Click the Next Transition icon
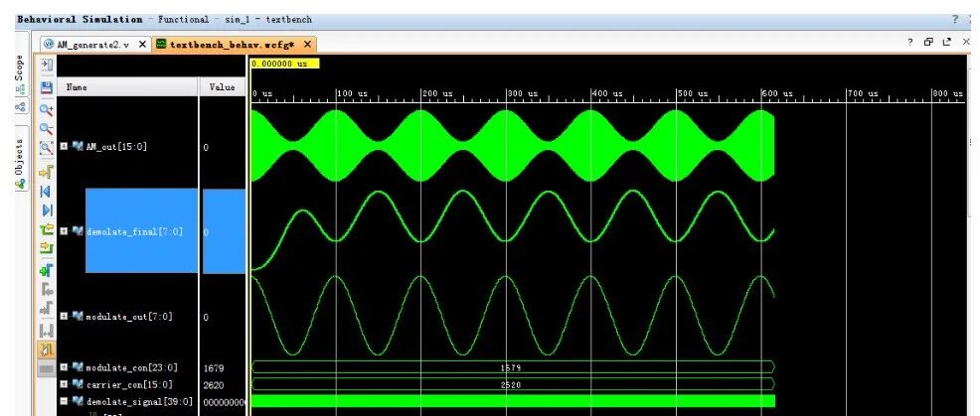Image resolution: width=980 pixels, height=416 pixels. 47,248
